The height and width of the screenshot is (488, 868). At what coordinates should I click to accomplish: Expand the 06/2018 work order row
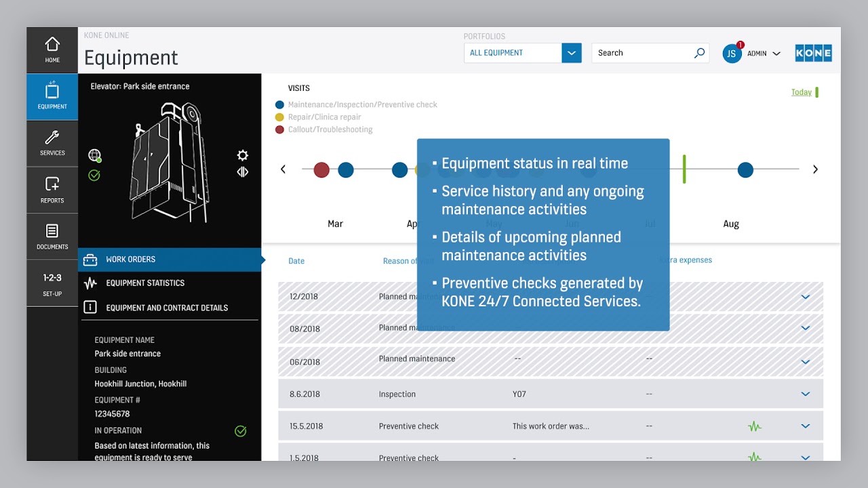(x=806, y=362)
